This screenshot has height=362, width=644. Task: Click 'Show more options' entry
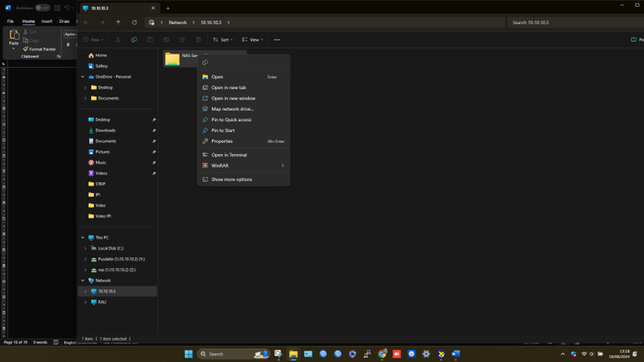coord(232,179)
